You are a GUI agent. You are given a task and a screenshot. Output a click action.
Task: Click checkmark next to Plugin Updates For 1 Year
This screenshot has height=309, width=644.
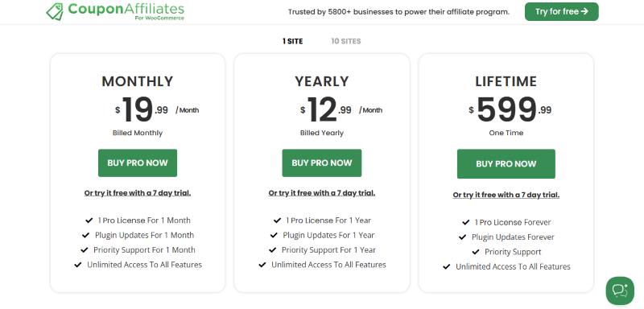point(274,235)
